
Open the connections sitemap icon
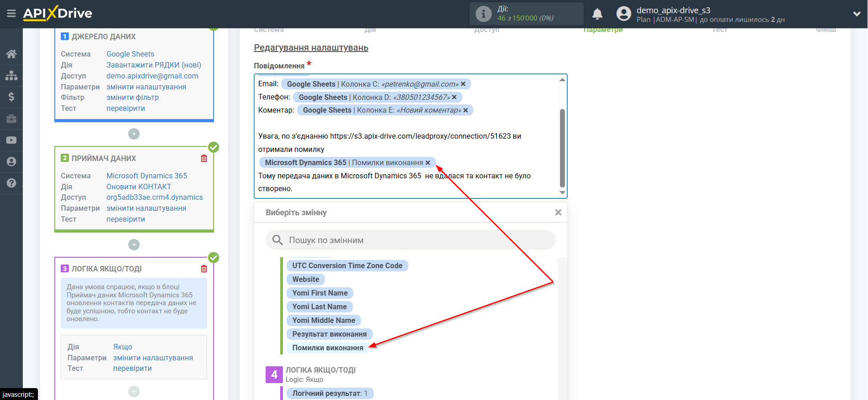tap(11, 75)
